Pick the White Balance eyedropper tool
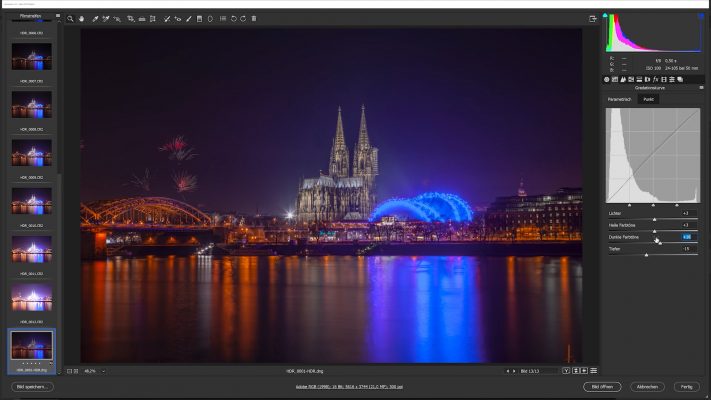This screenshot has height=400, width=711. click(x=95, y=18)
